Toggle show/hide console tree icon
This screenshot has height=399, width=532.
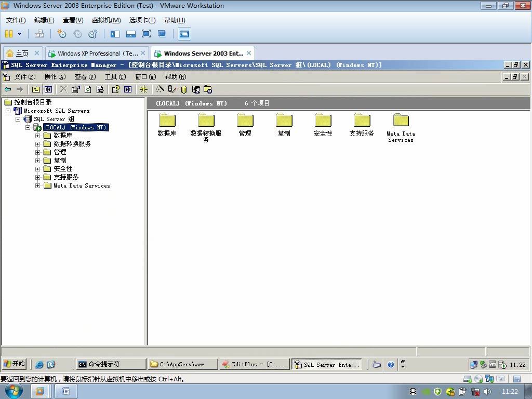[48, 89]
